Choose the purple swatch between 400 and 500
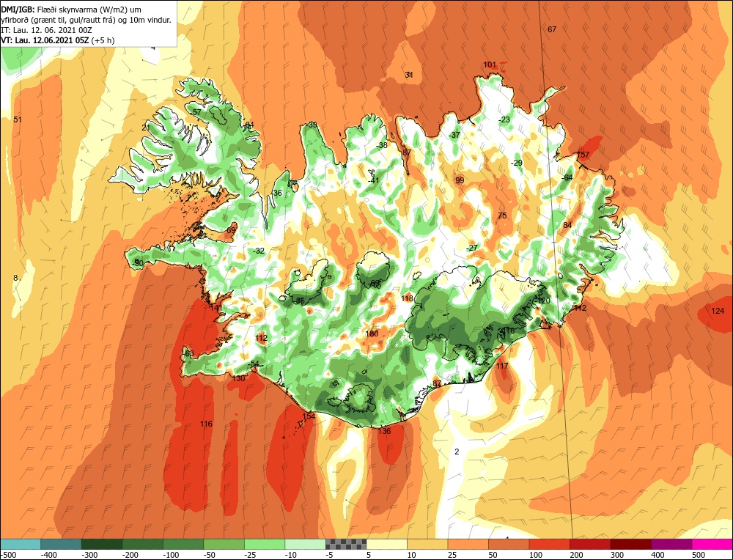Screen dimensions: 733x560 (x=671, y=544)
